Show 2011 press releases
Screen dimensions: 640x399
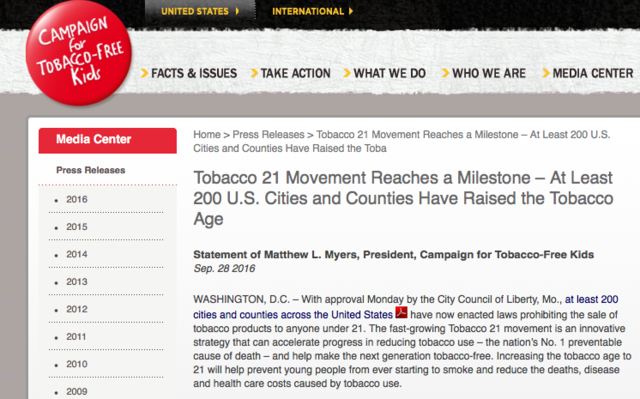(77, 337)
